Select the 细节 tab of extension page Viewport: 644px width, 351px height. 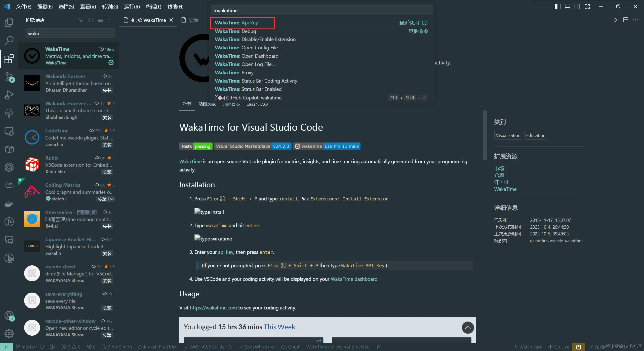pos(187,104)
